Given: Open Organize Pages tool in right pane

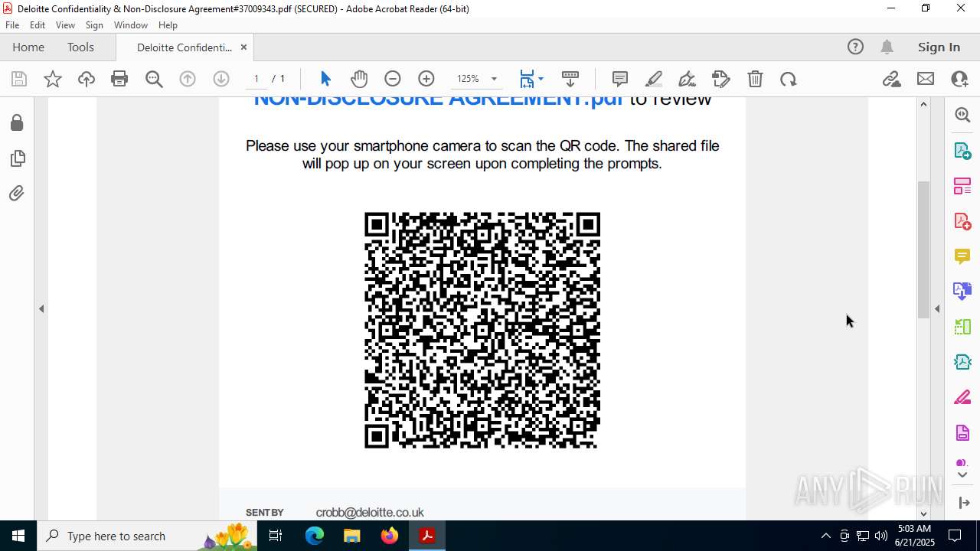Looking at the screenshot, I should click(962, 185).
